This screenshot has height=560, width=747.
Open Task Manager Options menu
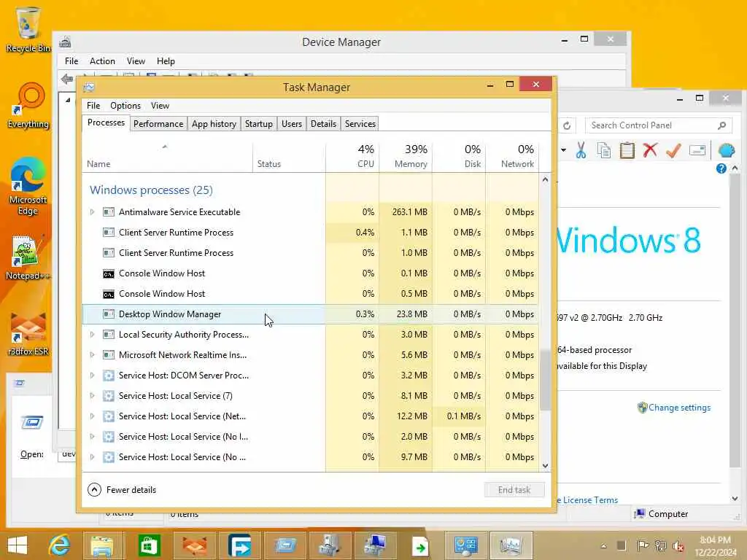pos(125,106)
